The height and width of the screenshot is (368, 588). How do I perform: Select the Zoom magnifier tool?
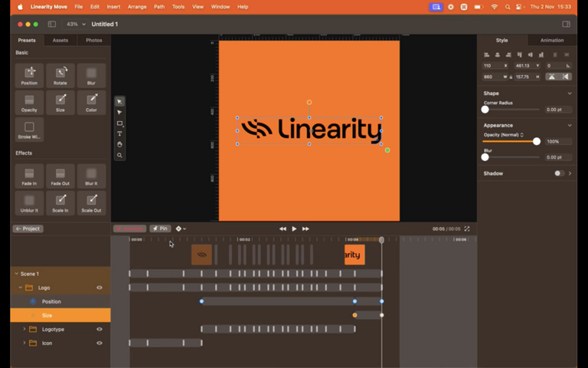(119, 155)
